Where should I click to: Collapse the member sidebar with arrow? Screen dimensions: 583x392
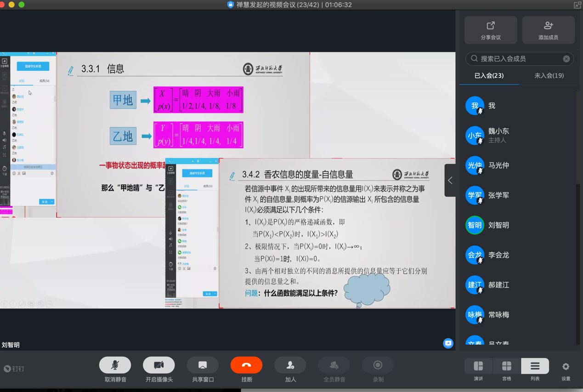click(x=450, y=181)
